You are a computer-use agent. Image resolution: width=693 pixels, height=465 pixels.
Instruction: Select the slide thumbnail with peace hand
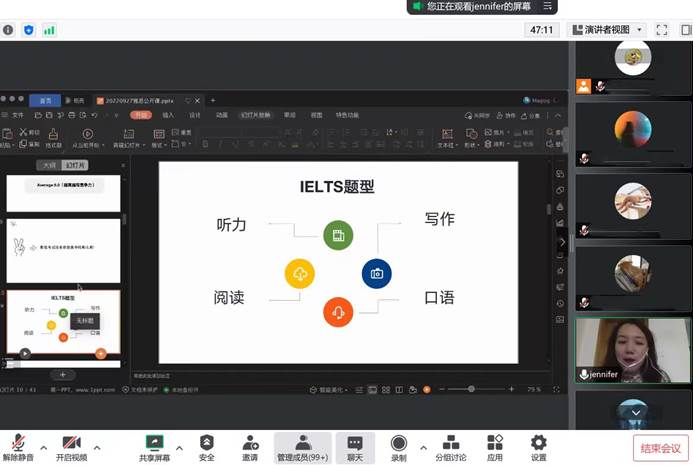tap(63, 251)
